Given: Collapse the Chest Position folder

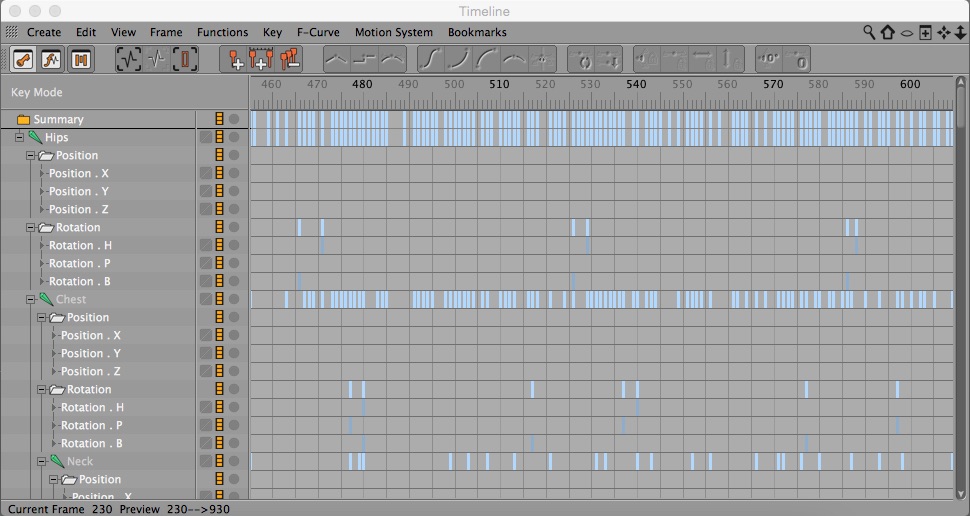Looking at the screenshot, I should click(x=41, y=317).
